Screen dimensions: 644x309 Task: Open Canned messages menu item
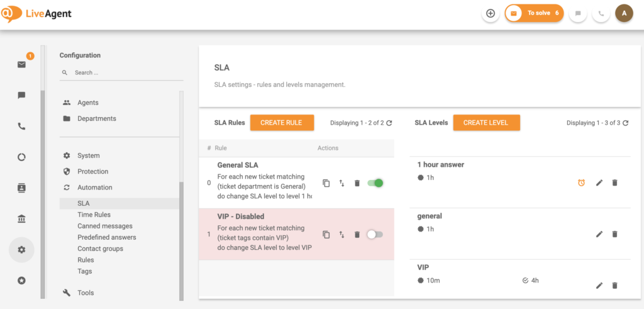pyautogui.click(x=104, y=226)
